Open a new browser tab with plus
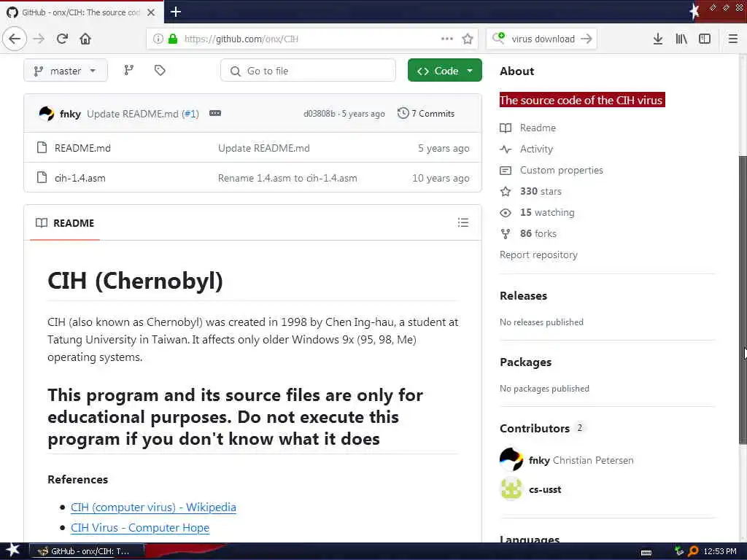 click(x=176, y=12)
